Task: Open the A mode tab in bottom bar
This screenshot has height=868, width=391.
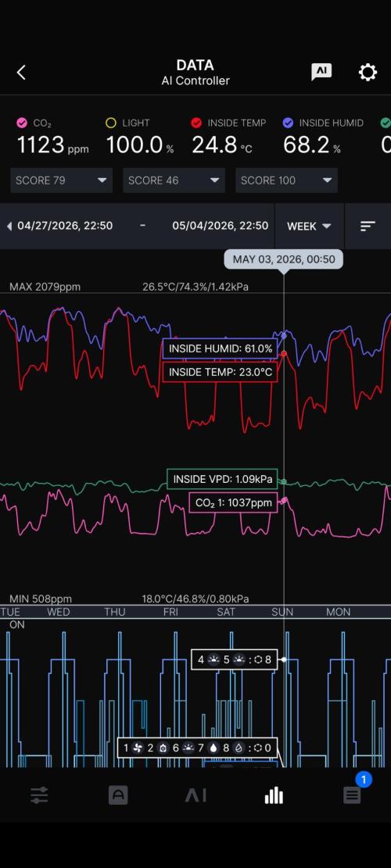Action: coord(118,796)
